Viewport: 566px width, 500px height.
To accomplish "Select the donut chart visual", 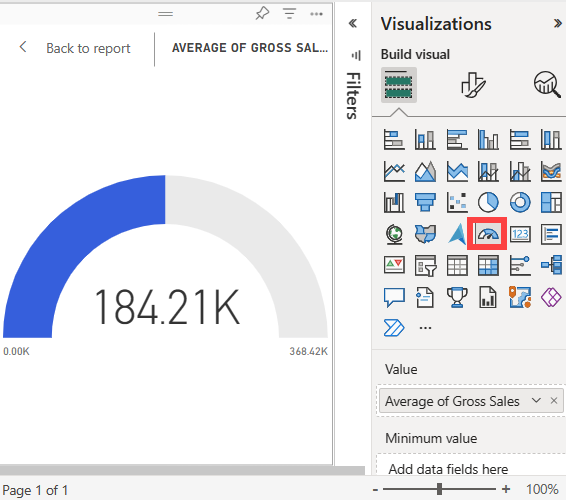I will [x=520, y=202].
